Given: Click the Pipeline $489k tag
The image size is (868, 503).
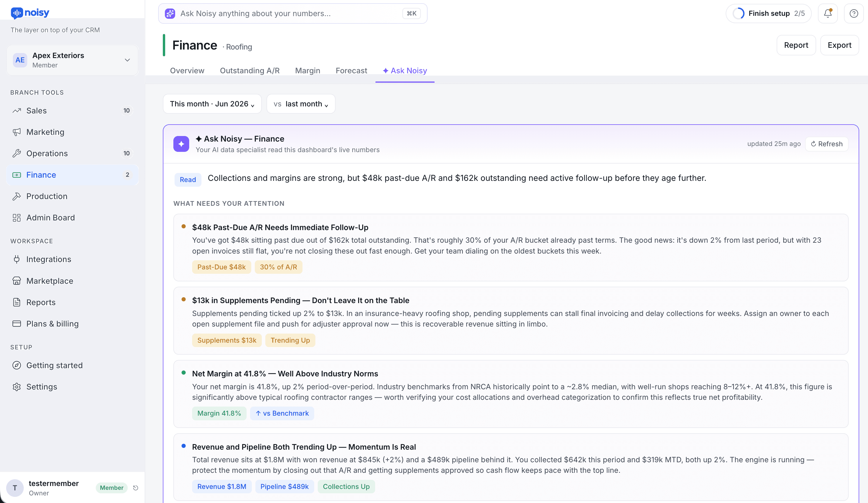Looking at the screenshot, I should pyautogui.click(x=284, y=487).
